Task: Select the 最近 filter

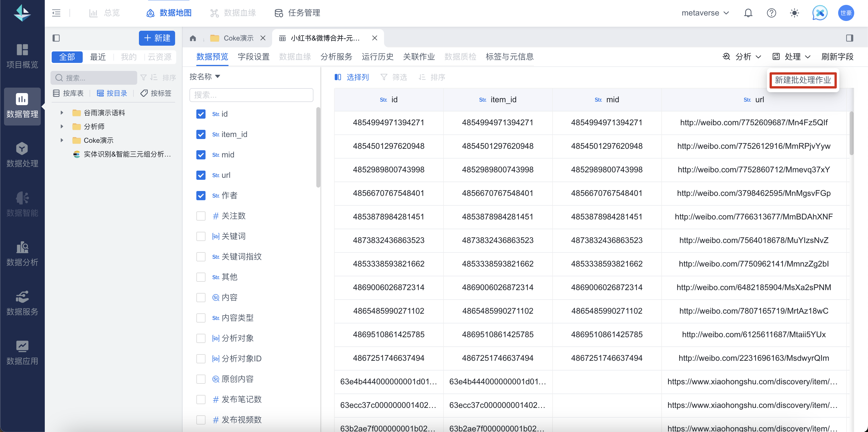Action: tap(98, 57)
